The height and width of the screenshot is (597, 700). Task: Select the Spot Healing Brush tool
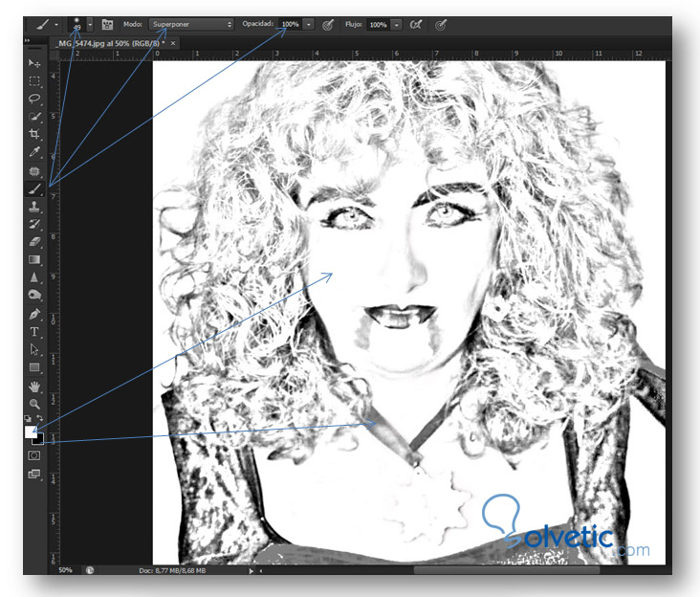(x=34, y=171)
